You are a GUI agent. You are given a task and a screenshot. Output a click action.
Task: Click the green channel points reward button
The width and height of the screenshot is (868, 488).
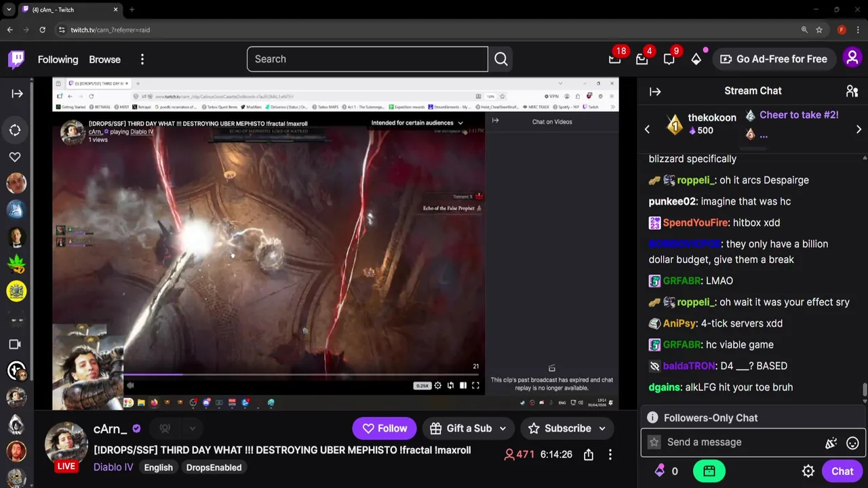(709, 471)
